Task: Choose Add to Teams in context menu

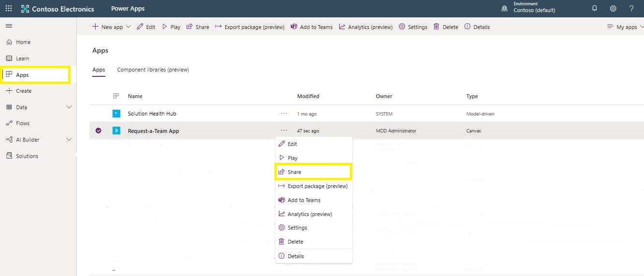Action: click(314, 200)
